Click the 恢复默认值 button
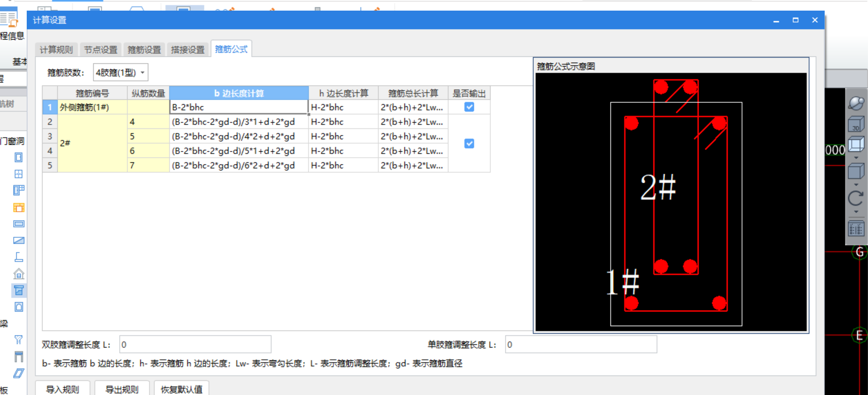 click(x=182, y=389)
